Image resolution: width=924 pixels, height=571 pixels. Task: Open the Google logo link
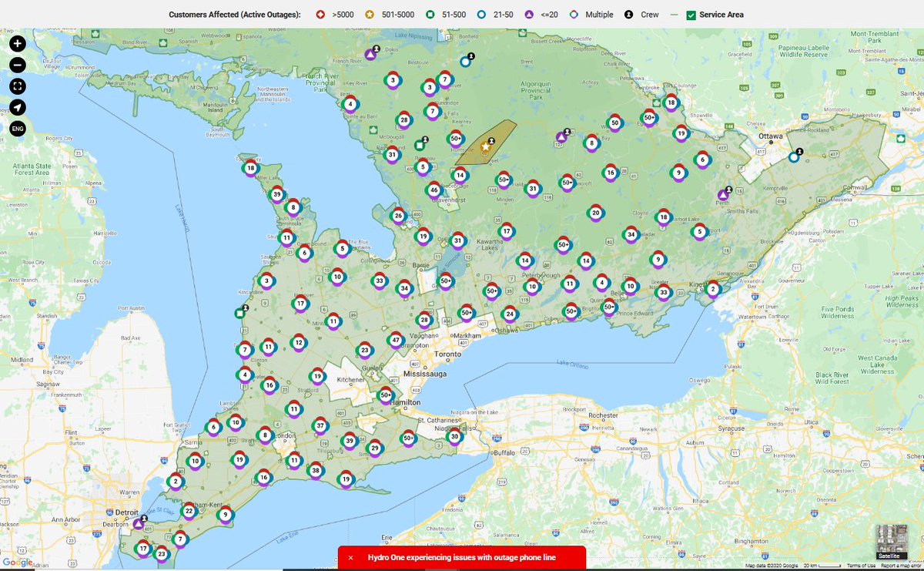pyautogui.click(x=17, y=563)
